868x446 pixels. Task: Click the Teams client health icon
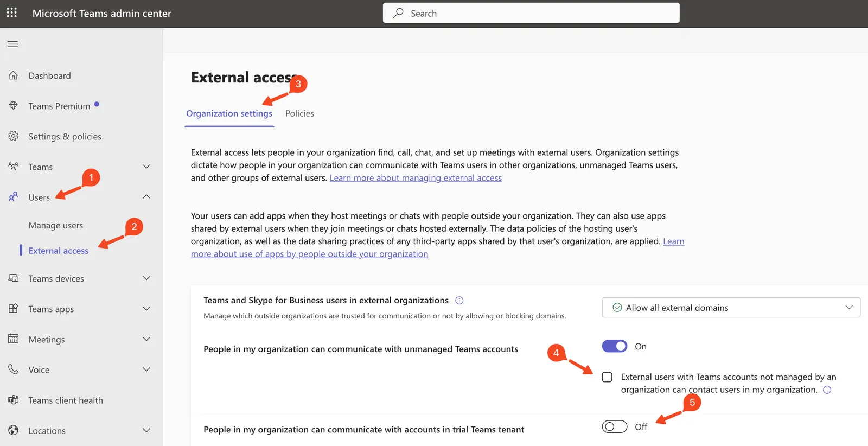[x=14, y=400]
